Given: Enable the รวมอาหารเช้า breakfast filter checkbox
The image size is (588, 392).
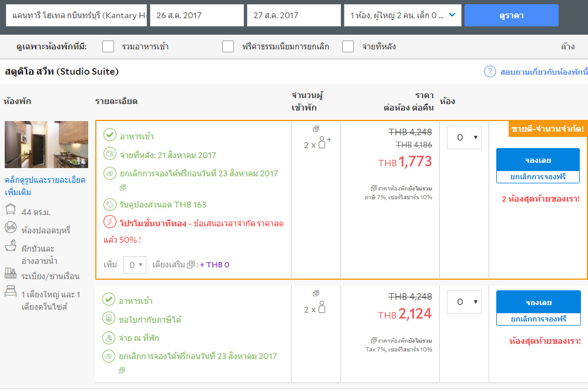Looking at the screenshot, I should pyautogui.click(x=108, y=46).
